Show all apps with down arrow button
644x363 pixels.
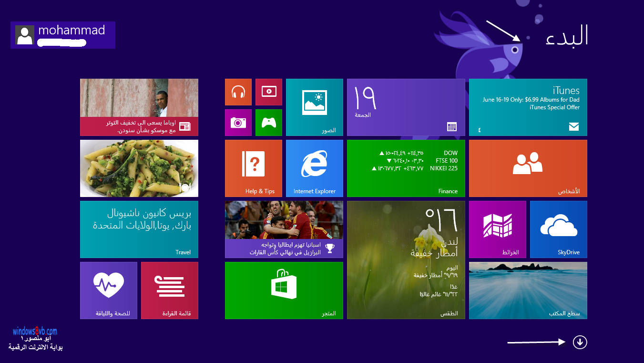[x=580, y=342]
